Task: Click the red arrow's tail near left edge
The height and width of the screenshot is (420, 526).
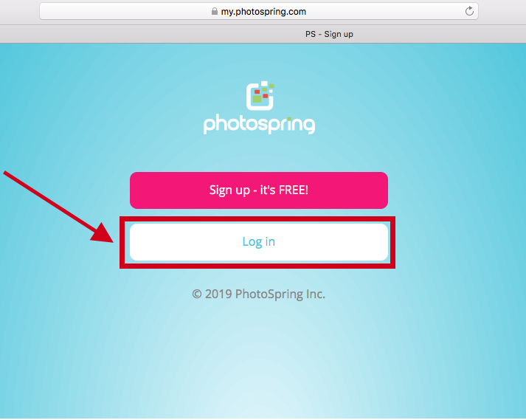Action: pyautogui.click(x=10, y=176)
